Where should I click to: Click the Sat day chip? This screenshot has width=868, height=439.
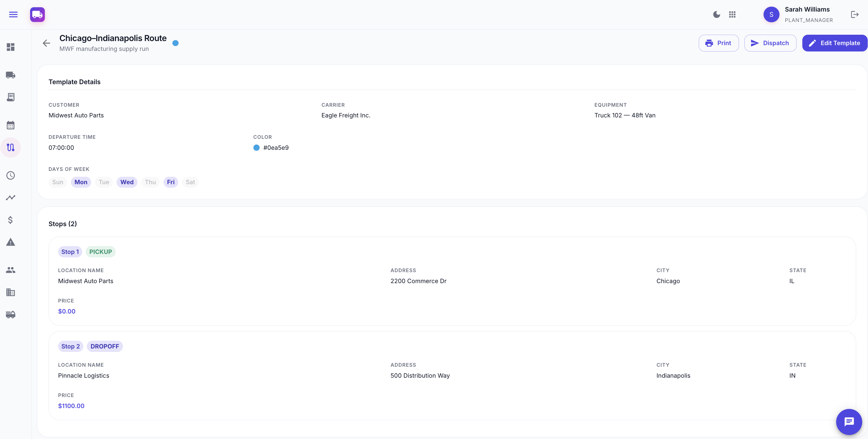pyautogui.click(x=190, y=182)
